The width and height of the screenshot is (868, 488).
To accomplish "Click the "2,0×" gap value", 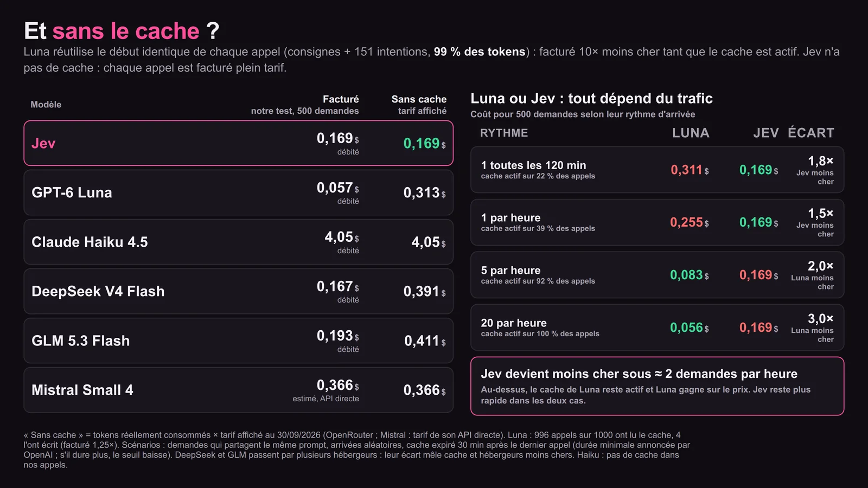I will coord(820,266).
